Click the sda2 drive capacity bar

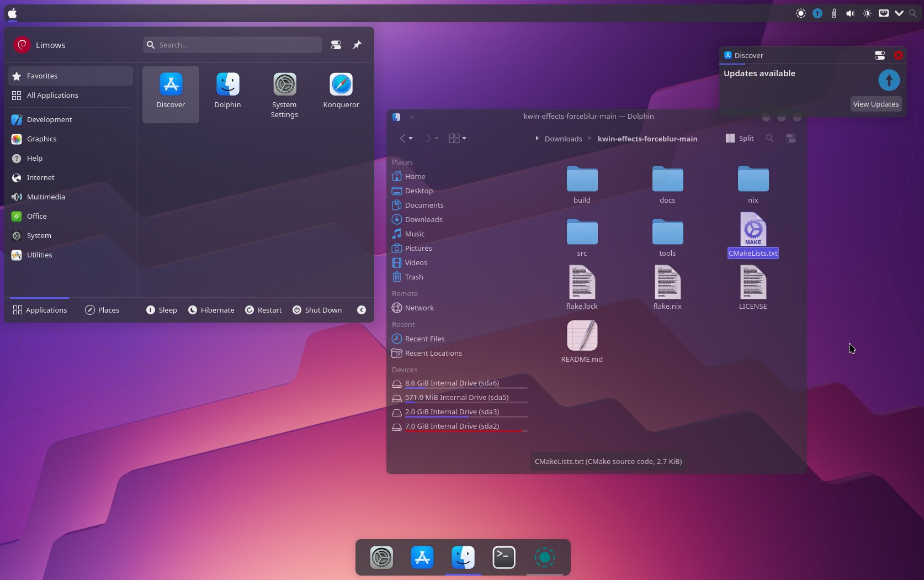[x=466, y=431]
